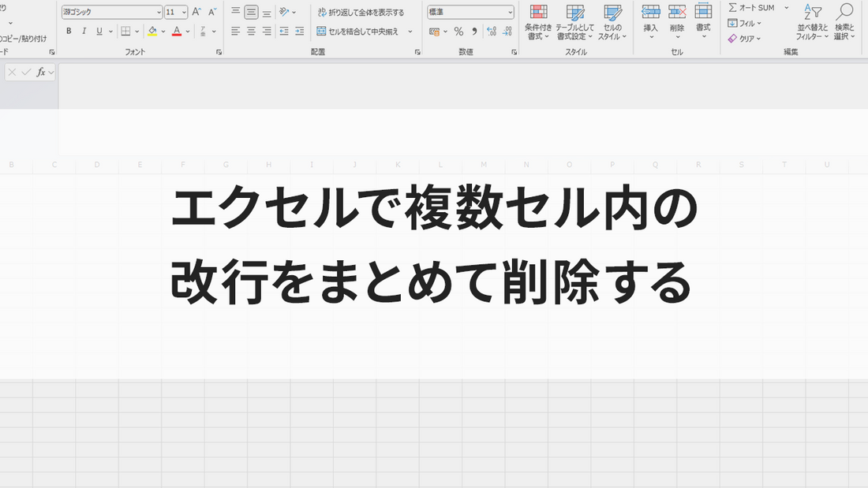
Task: Click the 条件付き書式 button
Action: tap(540, 22)
